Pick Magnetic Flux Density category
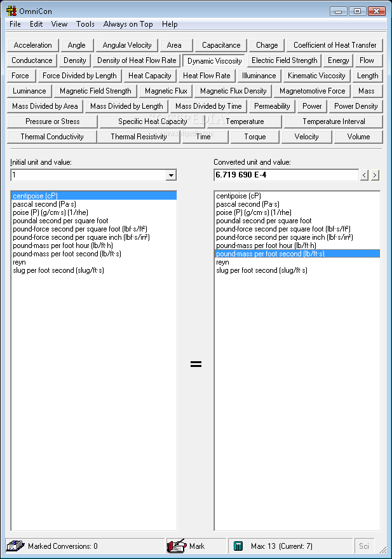392x559 pixels. (x=233, y=92)
